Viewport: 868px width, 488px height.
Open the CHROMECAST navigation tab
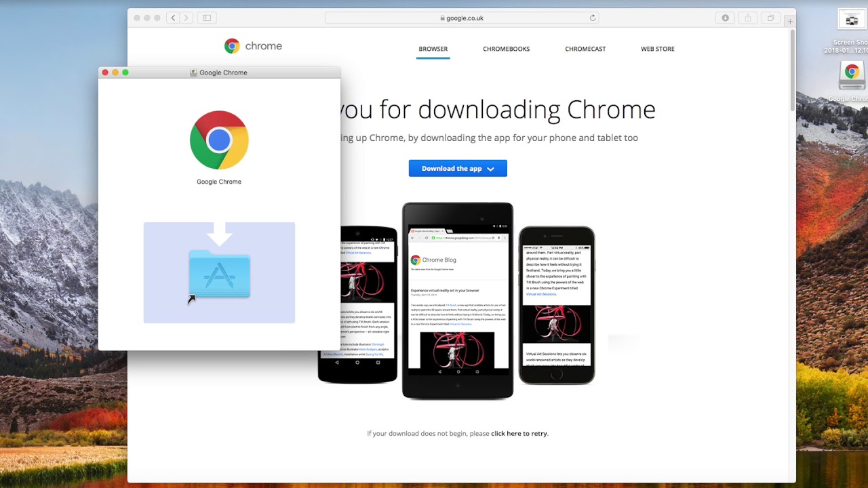click(x=585, y=49)
